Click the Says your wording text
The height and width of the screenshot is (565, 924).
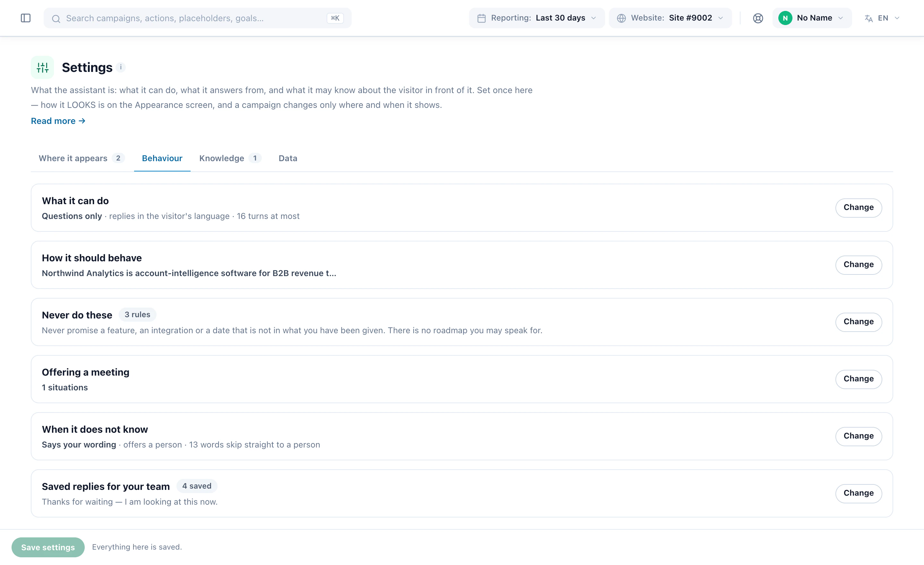[79, 445]
